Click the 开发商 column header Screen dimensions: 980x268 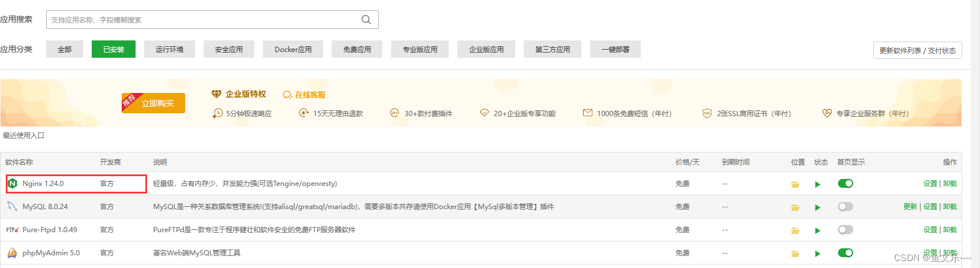coord(110,162)
